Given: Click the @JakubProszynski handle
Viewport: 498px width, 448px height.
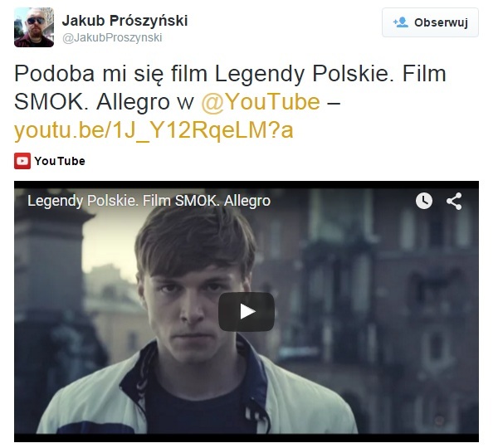Looking at the screenshot, I should [x=112, y=38].
